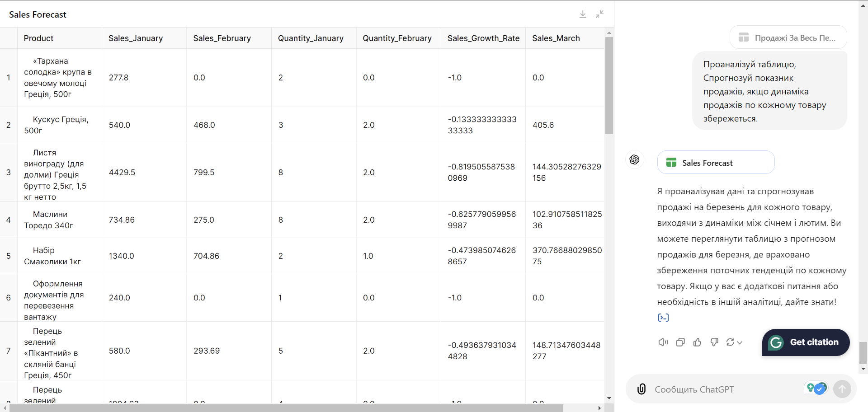Click the table scroll-down arrow
This screenshot has width=868, height=412.
(609, 398)
